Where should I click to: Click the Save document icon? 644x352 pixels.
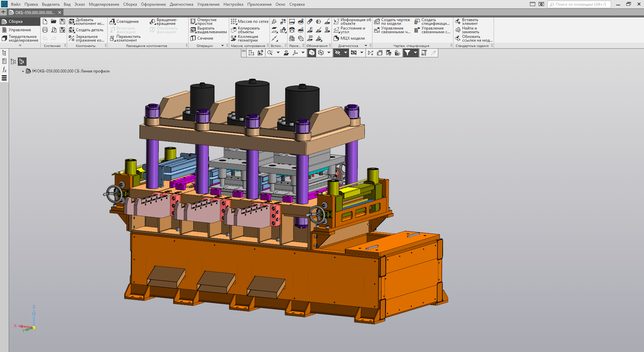62,21
